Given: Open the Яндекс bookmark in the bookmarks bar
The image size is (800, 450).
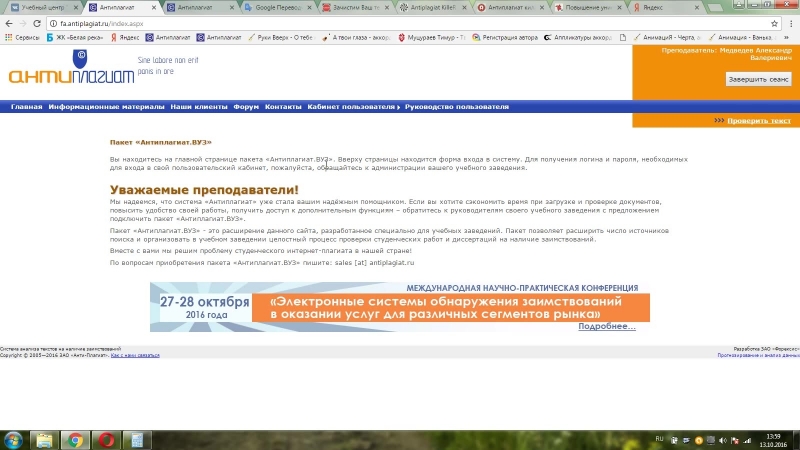Looking at the screenshot, I should click(124, 38).
